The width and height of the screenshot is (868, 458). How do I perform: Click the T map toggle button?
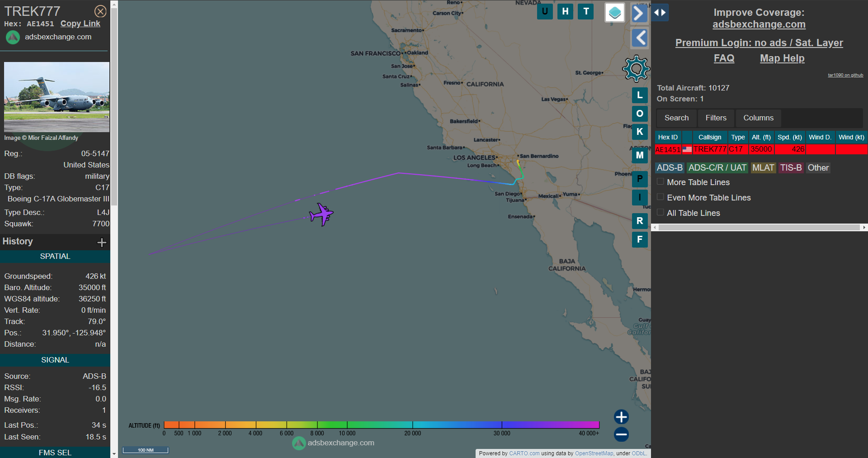click(x=586, y=11)
